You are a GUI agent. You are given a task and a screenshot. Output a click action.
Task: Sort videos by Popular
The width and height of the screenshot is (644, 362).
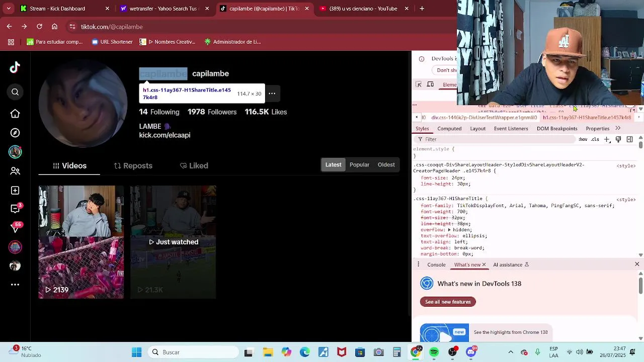pyautogui.click(x=359, y=165)
